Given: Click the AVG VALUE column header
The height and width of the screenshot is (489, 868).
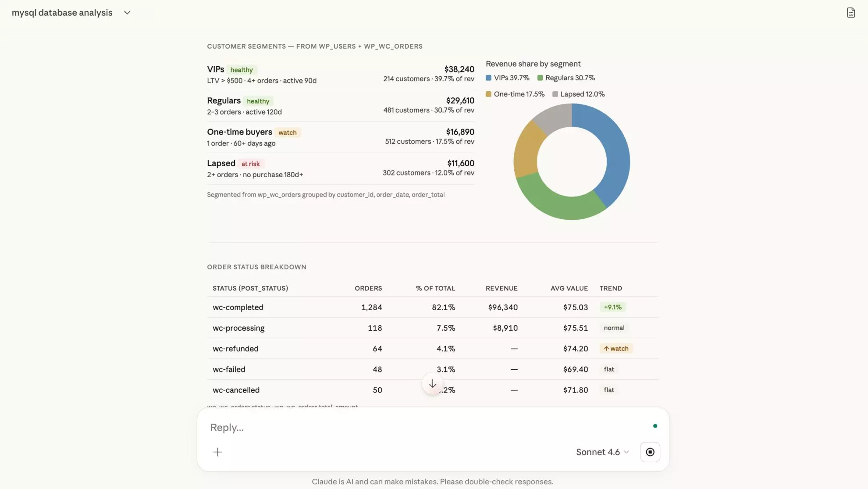Looking at the screenshot, I should pyautogui.click(x=569, y=289).
